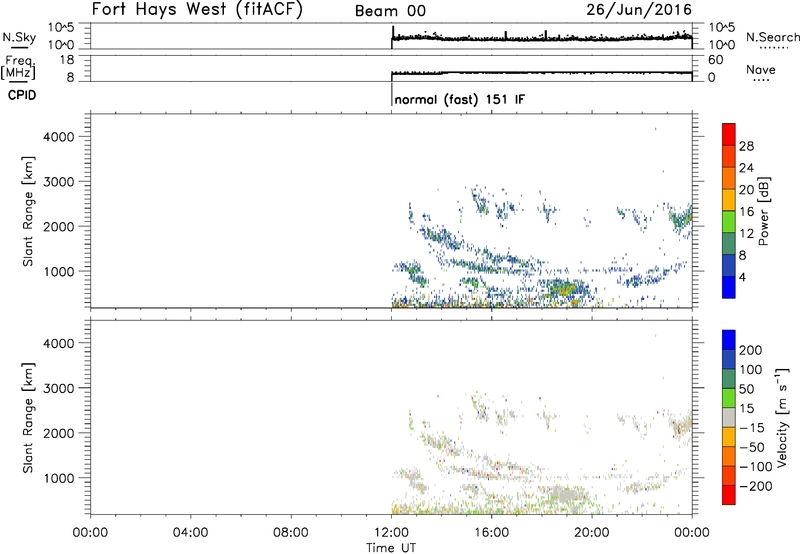The height and width of the screenshot is (554, 800).
Task: Click the "CPID" label
Action: (x=22, y=95)
